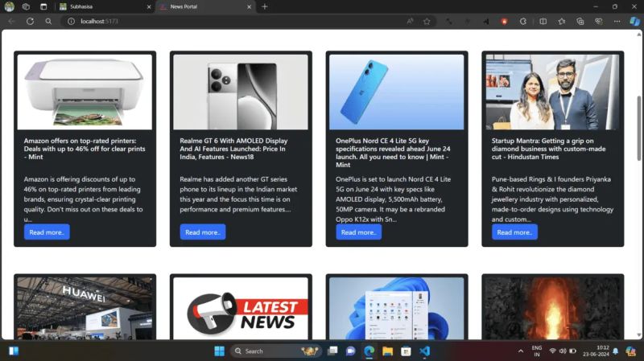Open File Explorer from the taskbar

pyautogui.click(x=387, y=351)
